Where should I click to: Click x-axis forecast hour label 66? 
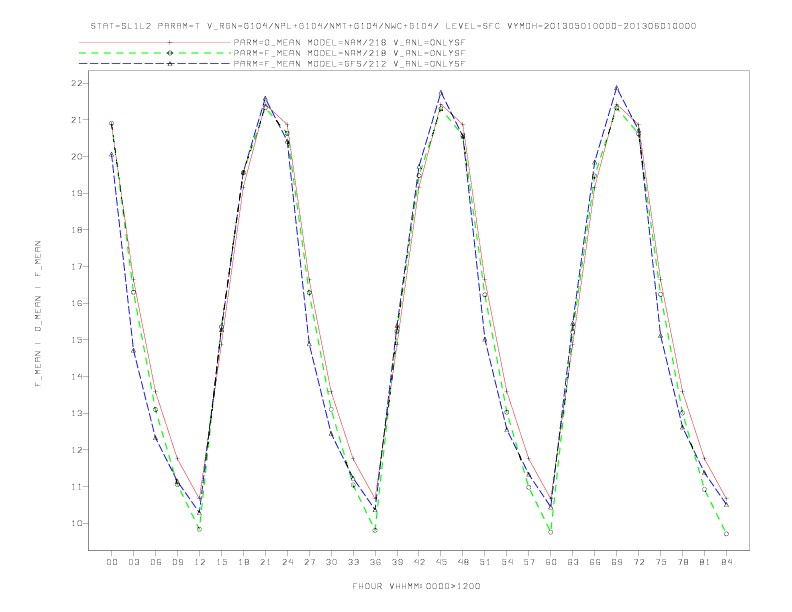595,562
